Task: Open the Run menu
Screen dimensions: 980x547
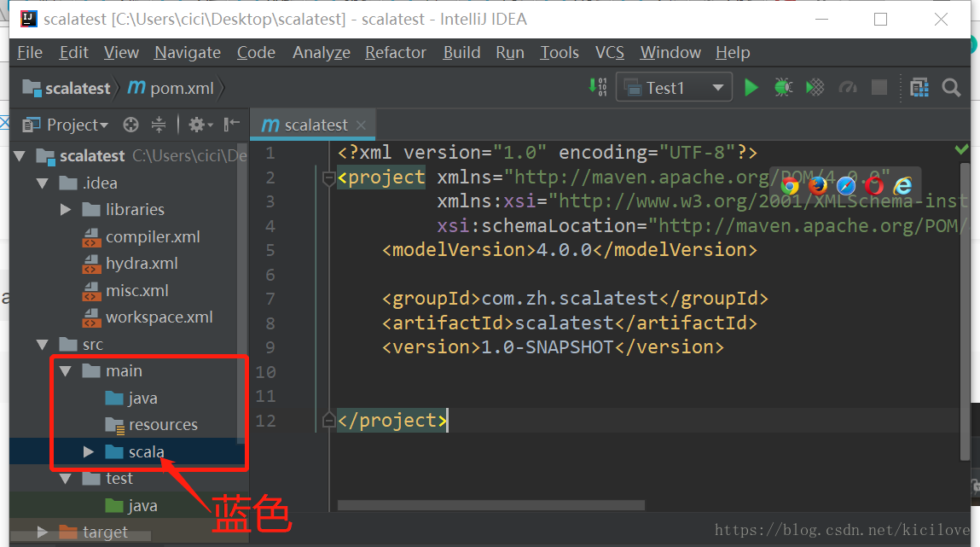Action: (x=510, y=53)
